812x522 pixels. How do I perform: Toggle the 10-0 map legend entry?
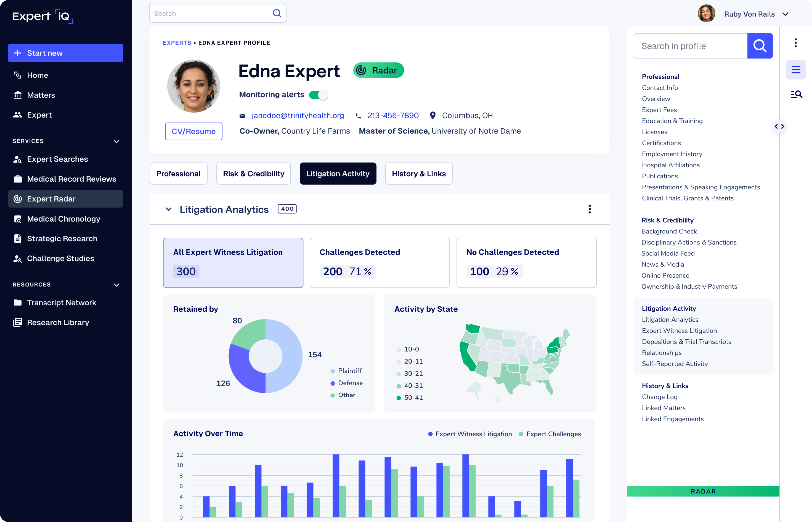click(x=408, y=349)
